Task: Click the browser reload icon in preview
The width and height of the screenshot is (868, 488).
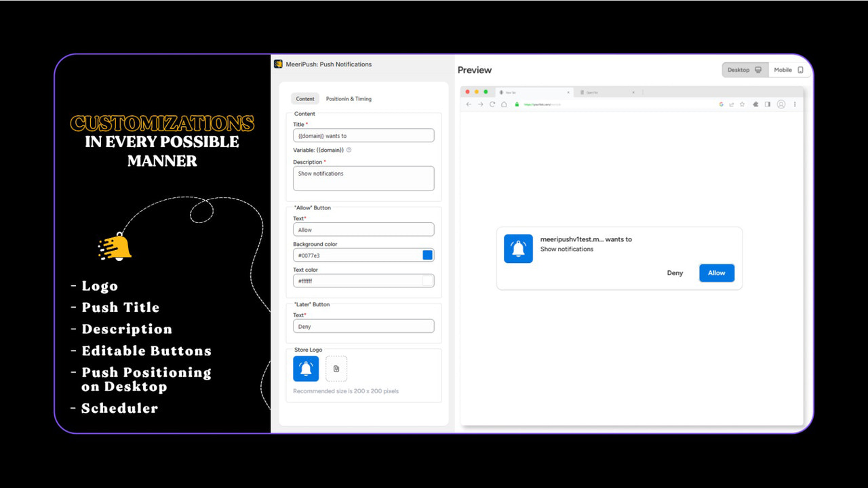Action: click(x=492, y=104)
